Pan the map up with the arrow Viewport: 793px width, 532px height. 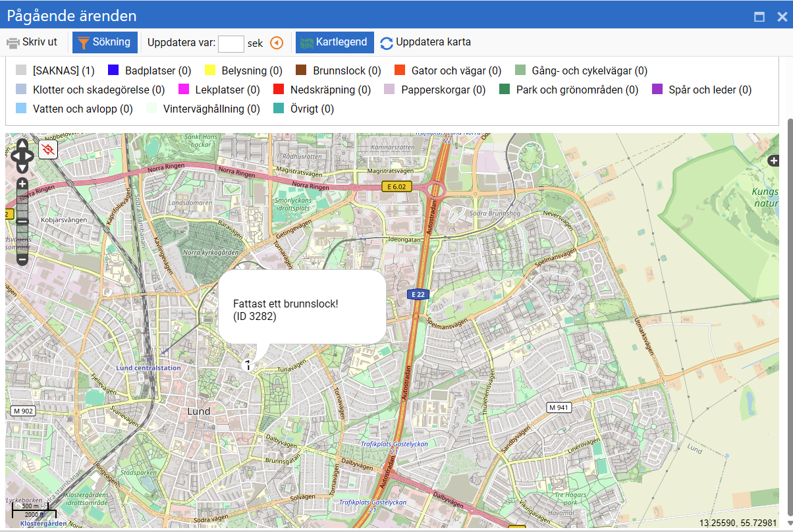[22, 146]
